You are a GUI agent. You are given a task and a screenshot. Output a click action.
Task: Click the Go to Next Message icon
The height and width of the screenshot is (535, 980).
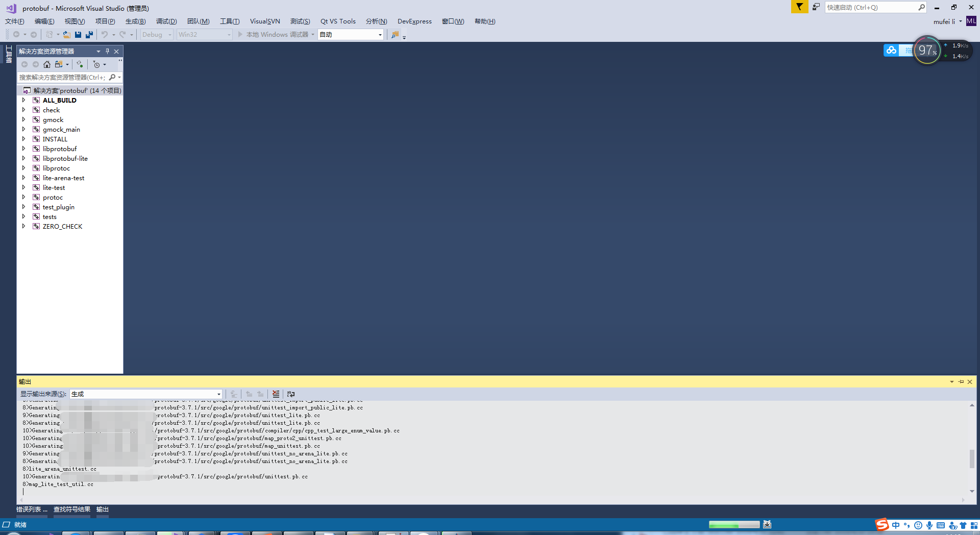pos(260,394)
